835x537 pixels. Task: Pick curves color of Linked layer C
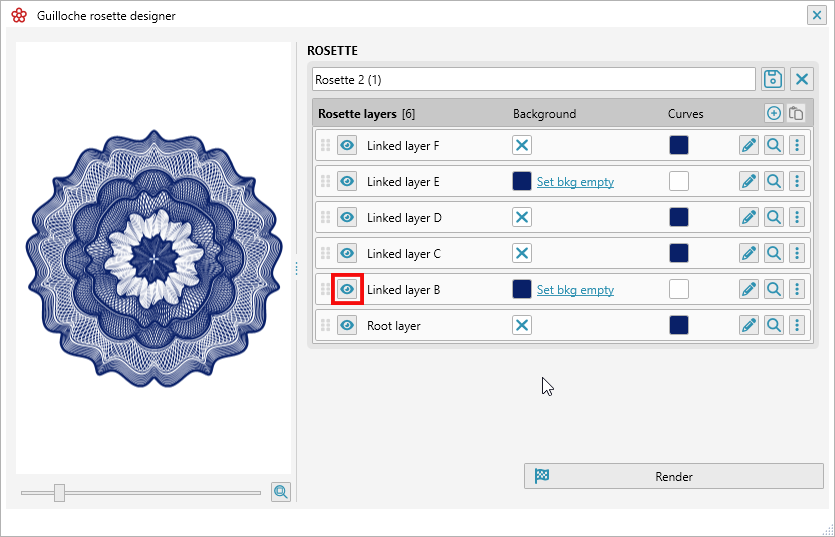pyautogui.click(x=679, y=253)
